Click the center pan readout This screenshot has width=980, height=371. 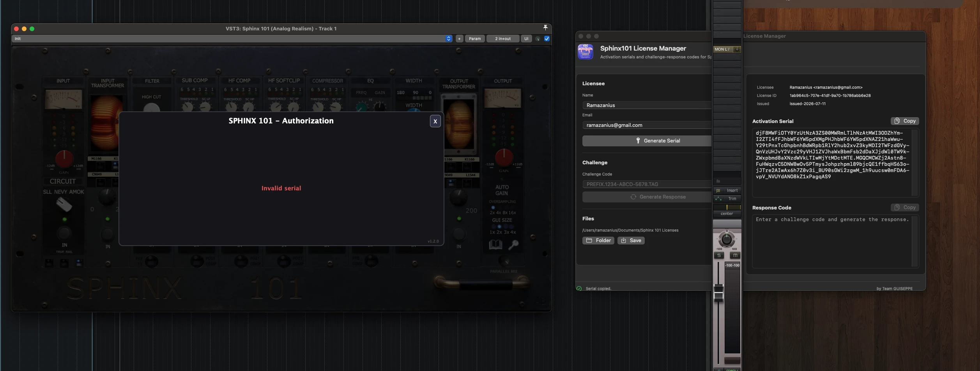point(727,214)
